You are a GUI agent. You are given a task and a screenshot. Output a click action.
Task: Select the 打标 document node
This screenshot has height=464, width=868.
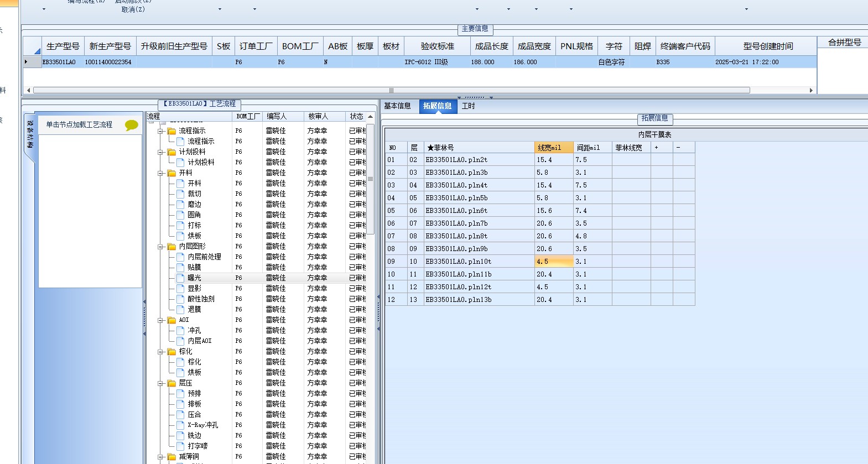click(194, 225)
